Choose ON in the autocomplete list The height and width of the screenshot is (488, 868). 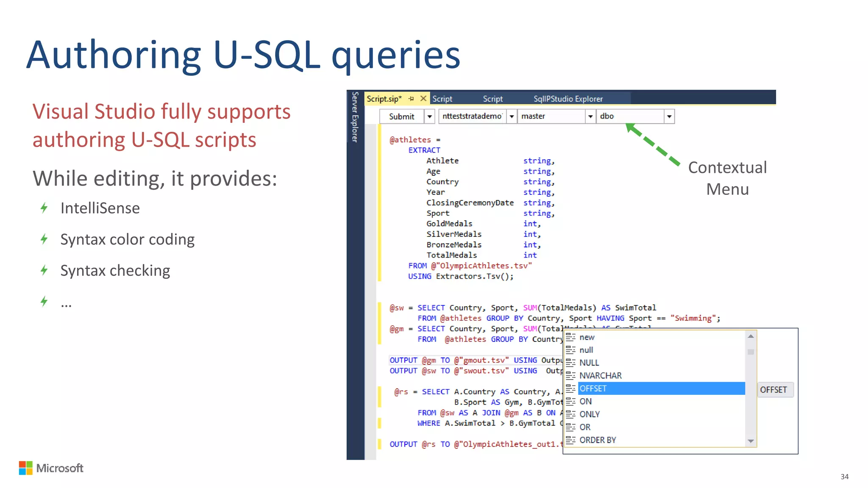click(585, 401)
